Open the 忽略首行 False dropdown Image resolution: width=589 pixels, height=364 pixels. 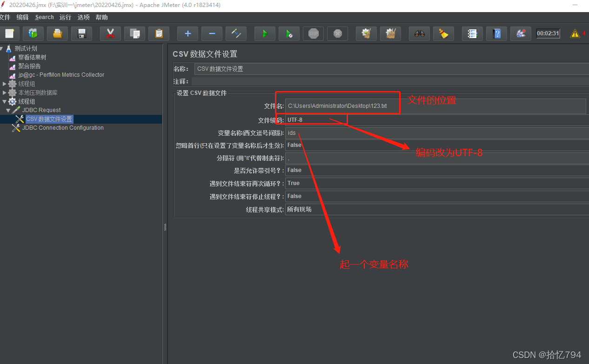pyautogui.click(x=437, y=145)
